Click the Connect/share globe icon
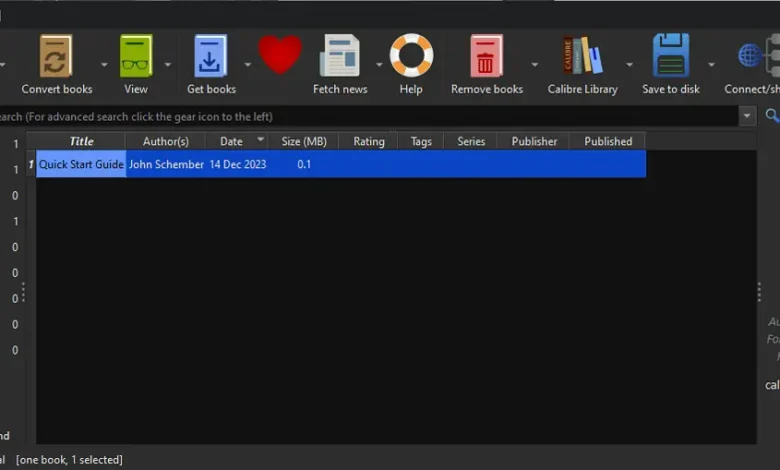Viewport: 780px width, 470px height. click(x=755, y=56)
